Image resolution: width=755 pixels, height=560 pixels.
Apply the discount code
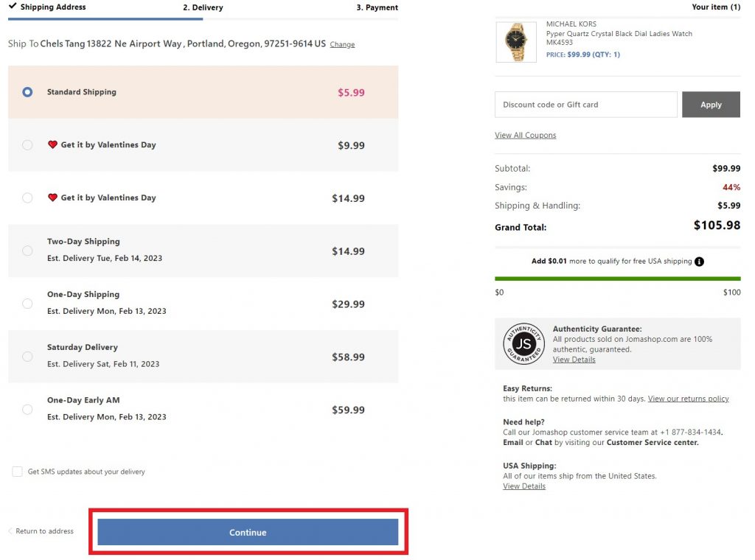pos(711,105)
